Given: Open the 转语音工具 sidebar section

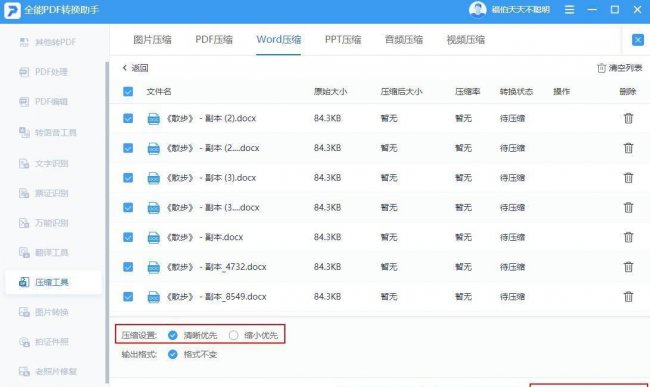Looking at the screenshot, I should (48, 132).
